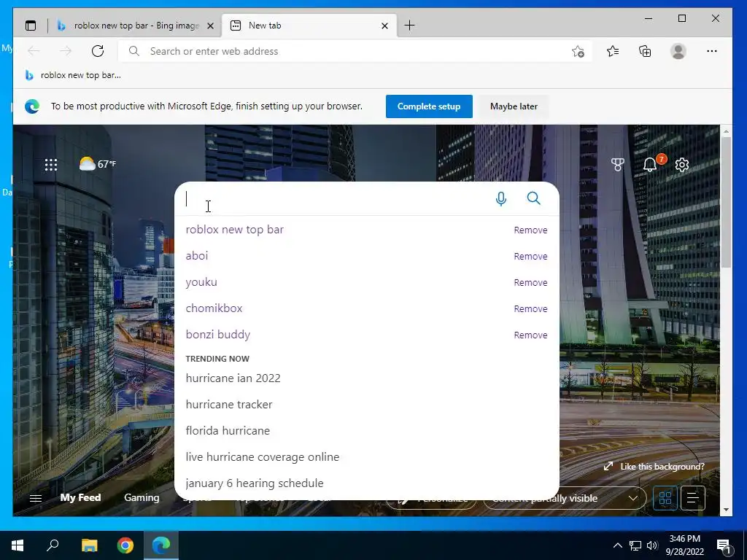Open Settings and more ellipsis menu
Screen dimensions: 747x560
point(712,51)
